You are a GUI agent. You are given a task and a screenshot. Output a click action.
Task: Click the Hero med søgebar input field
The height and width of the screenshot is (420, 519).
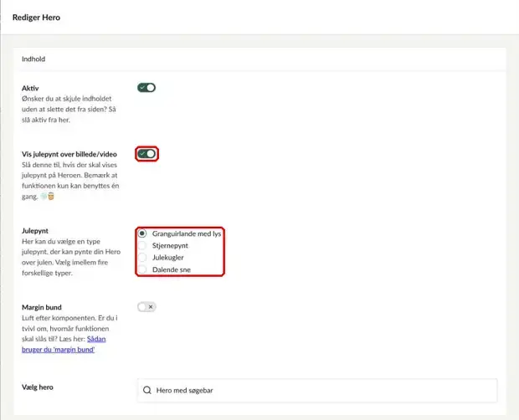[x=317, y=390]
